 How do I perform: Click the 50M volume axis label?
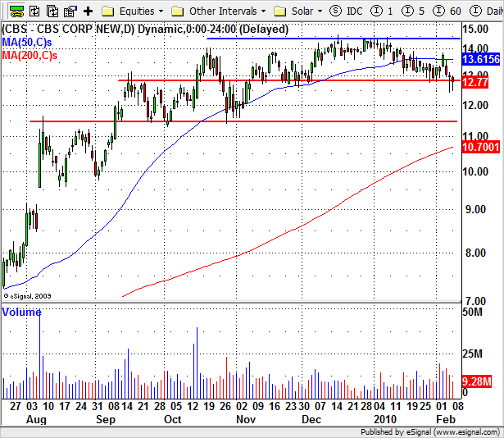(473, 312)
